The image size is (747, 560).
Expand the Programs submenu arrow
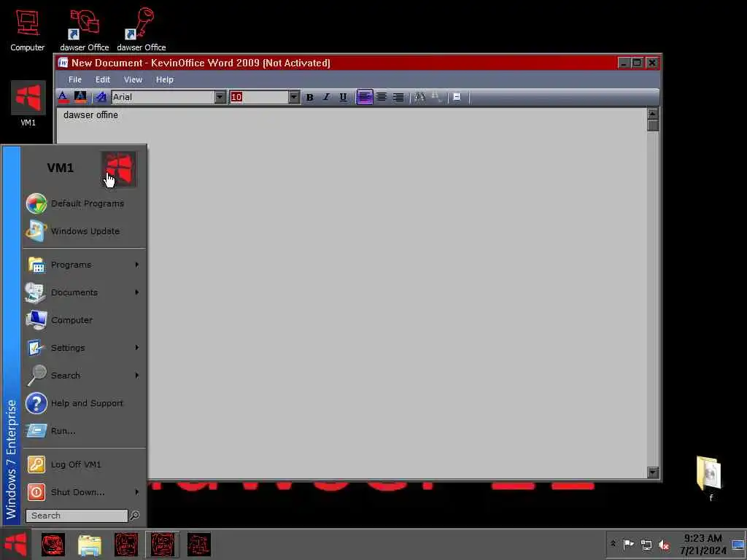pyautogui.click(x=136, y=265)
